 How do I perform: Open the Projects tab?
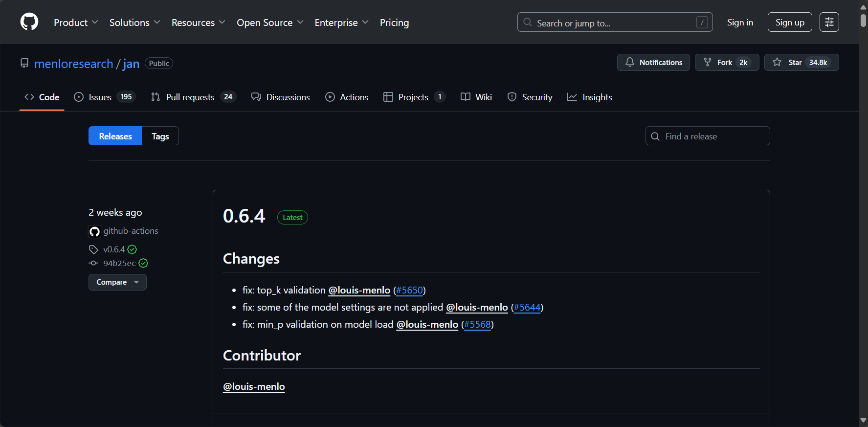(414, 97)
